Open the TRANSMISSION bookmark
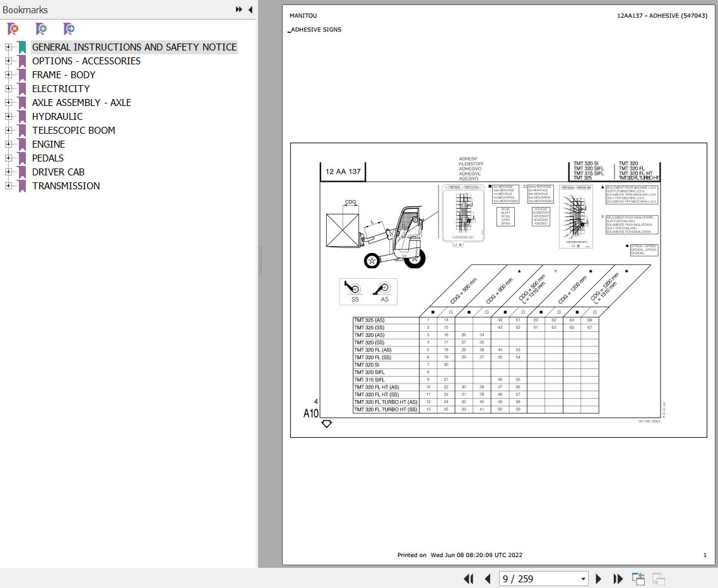718x588 pixels. 66,186
